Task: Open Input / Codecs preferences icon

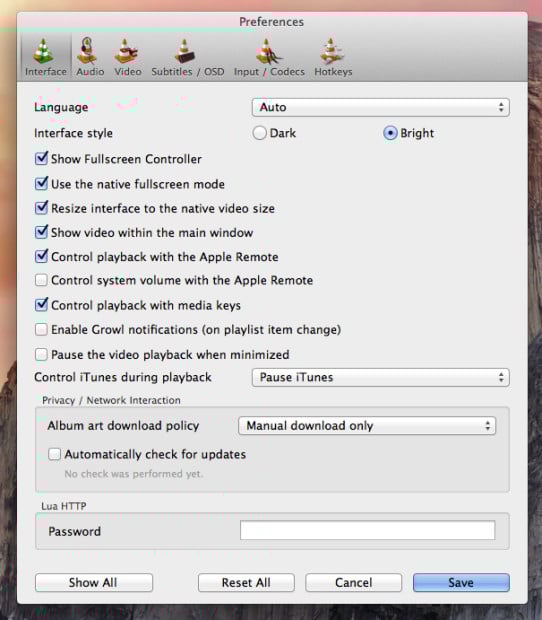Action: 268,51
